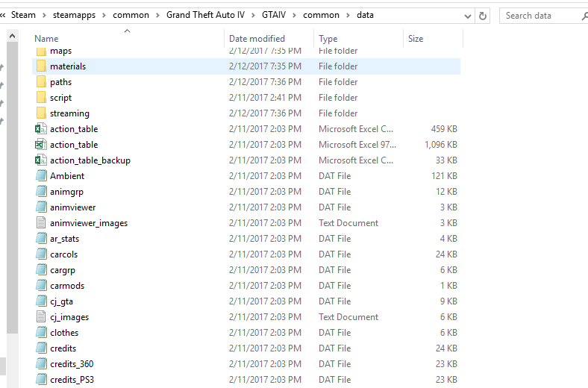Click the paths folder icon
Viewport: 588px width, 388px height.
tap(41, 82)
